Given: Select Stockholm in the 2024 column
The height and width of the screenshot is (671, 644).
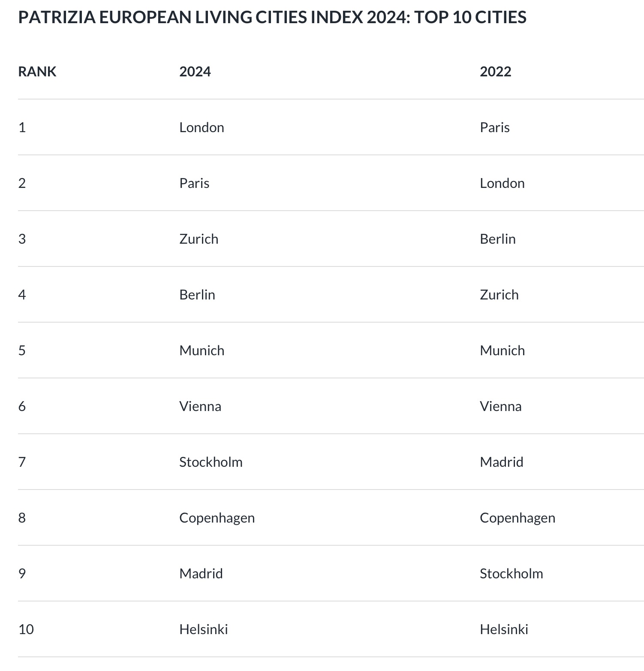Looking at the screenshot, I should [211, 462].
